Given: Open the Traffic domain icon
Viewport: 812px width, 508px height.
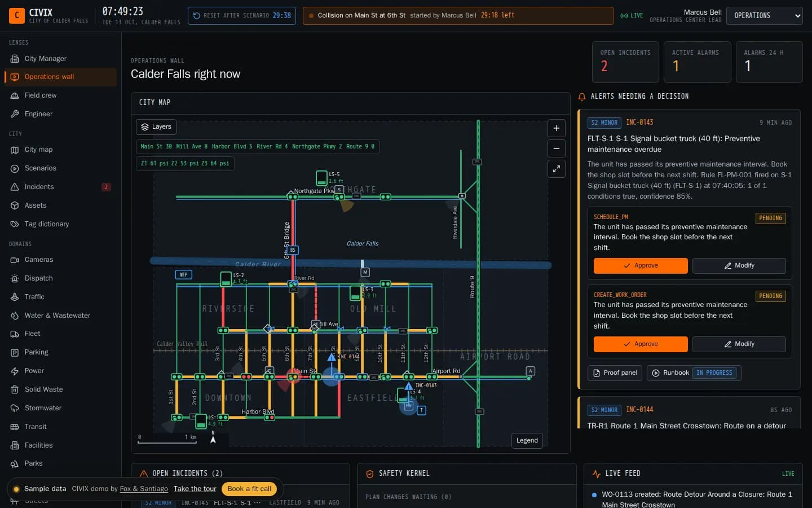Looking at the screenshot, I should pos(15,297).
